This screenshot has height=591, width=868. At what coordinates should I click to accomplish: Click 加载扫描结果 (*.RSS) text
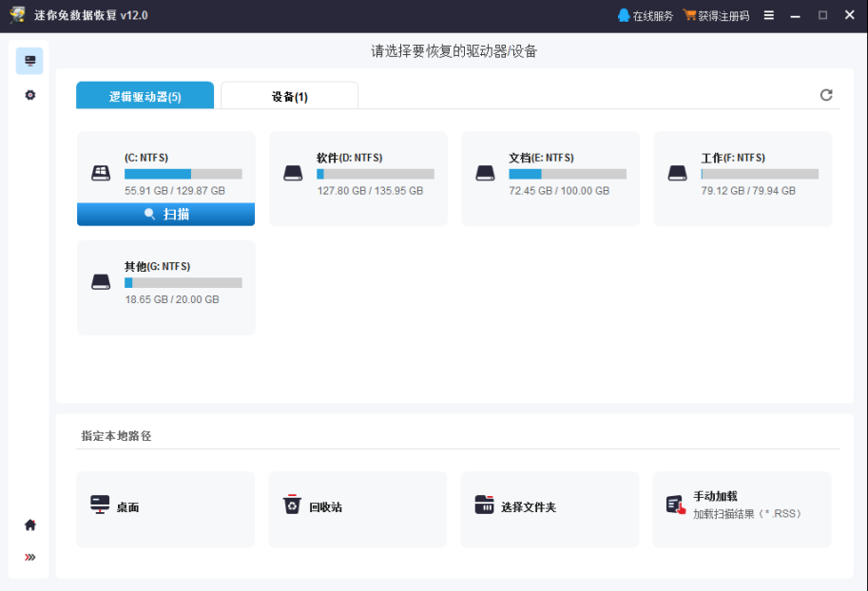(x=746, y=513)
